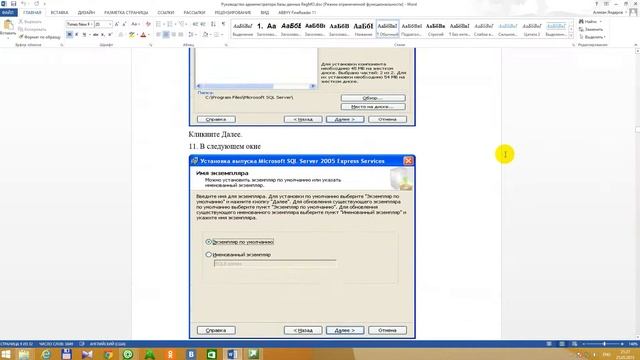
Task: Open the font name combo box
Action: click(x=79, y=24)
